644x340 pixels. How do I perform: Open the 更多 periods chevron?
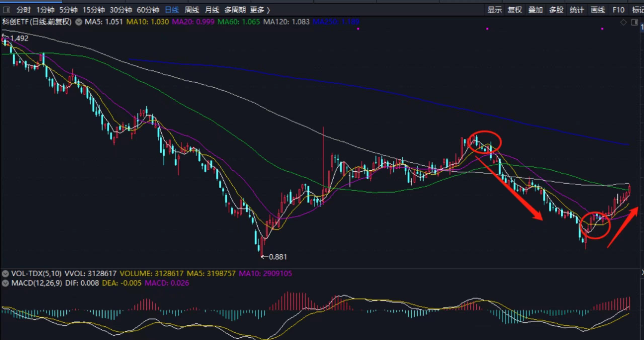(268, 10)
